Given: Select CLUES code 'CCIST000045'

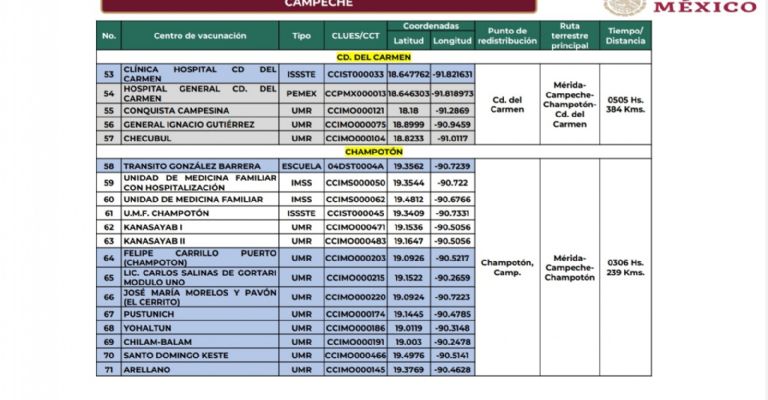Looking at the screenshot, I should [x=356, y=213].
